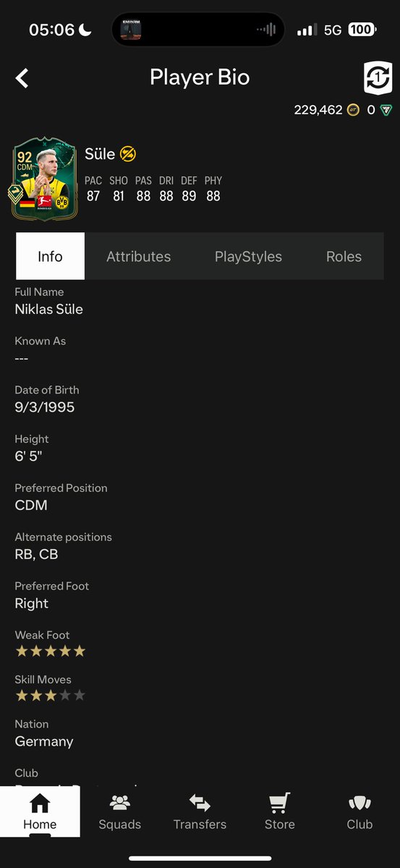Tap the Weak Foot star rating
The width and height of the screenshot is (400, 868).
click(51, 651)
